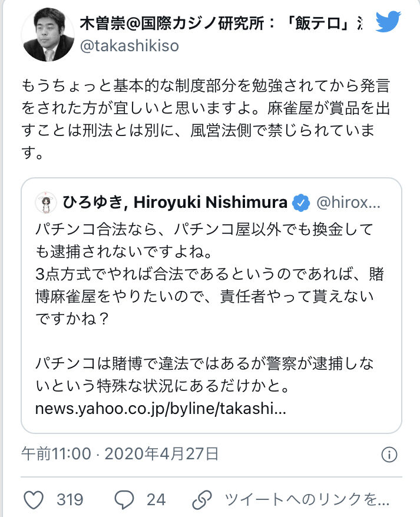
Task: Open replies via speech bubble icon
Action: click(x=124, y=500)
